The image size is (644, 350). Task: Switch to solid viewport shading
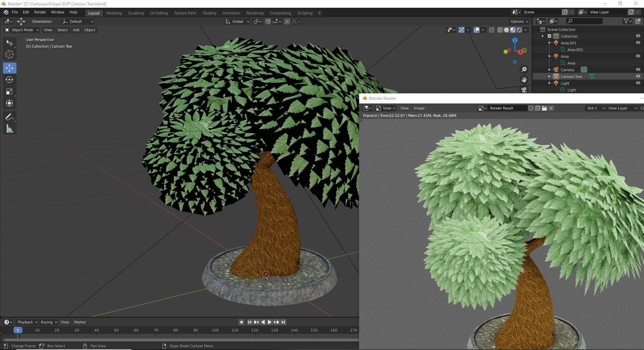click(x=506, y=30)
